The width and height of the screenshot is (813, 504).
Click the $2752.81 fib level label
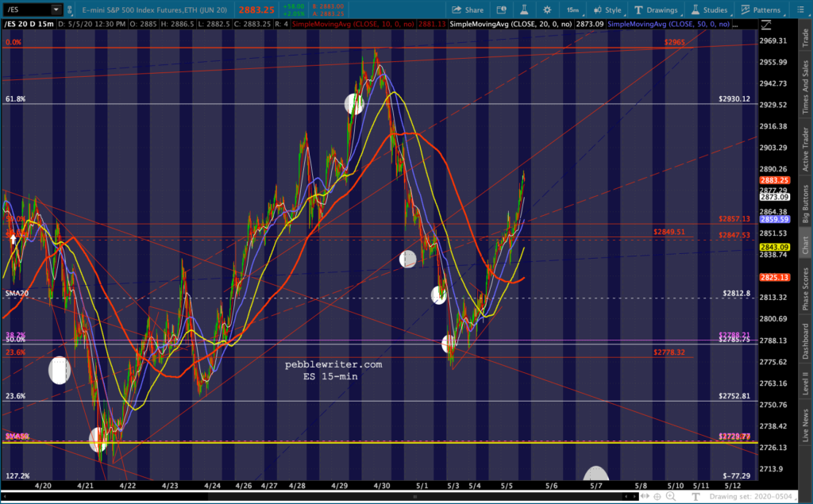point(734,395)
